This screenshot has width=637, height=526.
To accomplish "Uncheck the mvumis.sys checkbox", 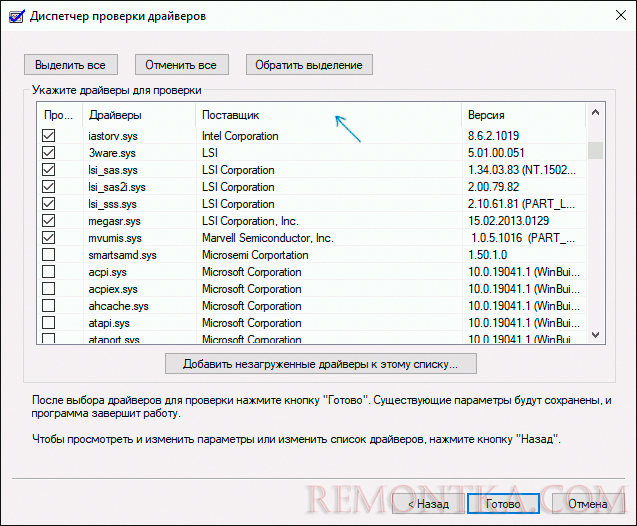I will (49, 238).
